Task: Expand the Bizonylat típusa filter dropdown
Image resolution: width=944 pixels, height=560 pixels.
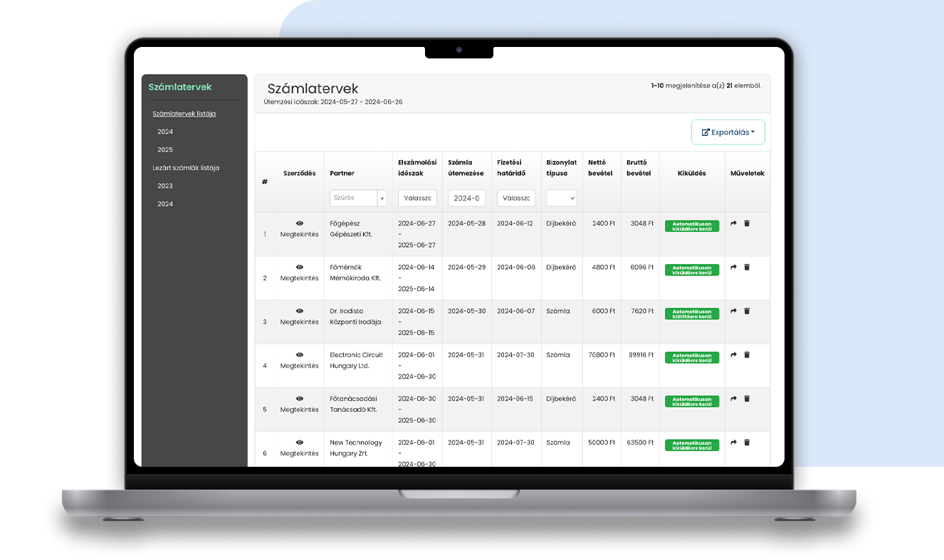Action: point(561,199)
